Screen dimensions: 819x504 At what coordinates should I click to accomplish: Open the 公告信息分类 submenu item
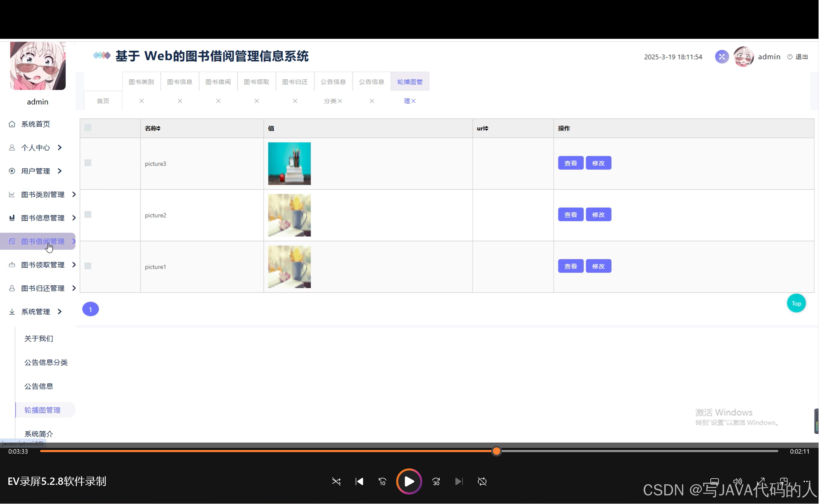point(46,362)
